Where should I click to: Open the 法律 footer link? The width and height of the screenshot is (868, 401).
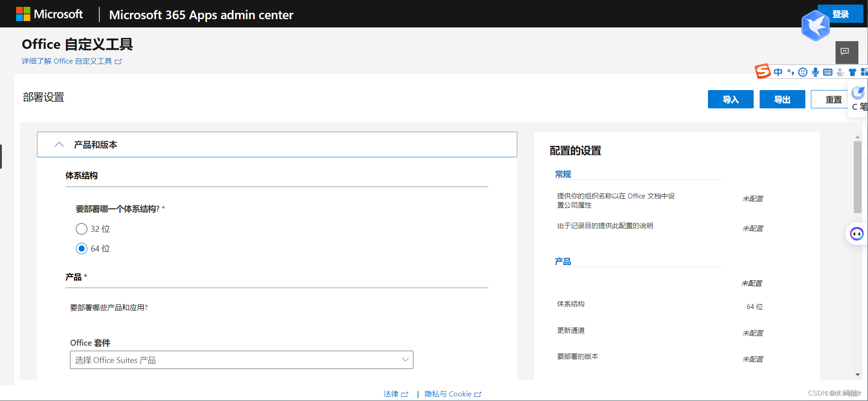tap(396, 394)
